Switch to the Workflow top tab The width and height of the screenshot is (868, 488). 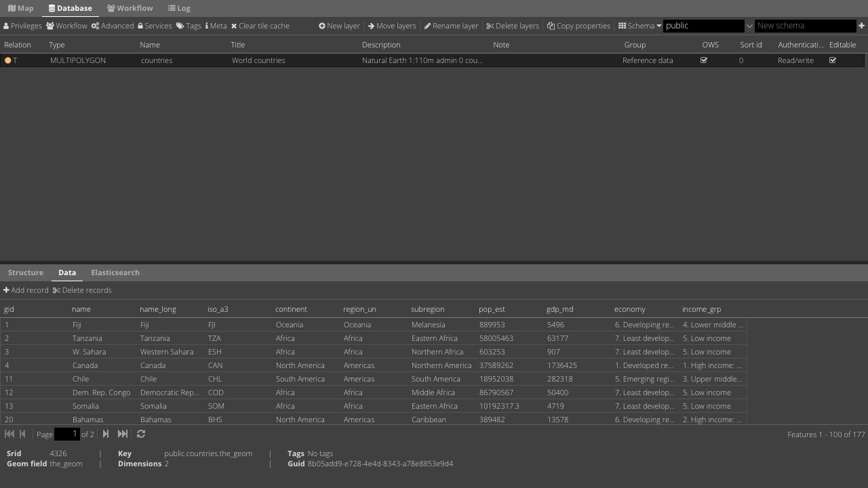click(x=130, y=8)
